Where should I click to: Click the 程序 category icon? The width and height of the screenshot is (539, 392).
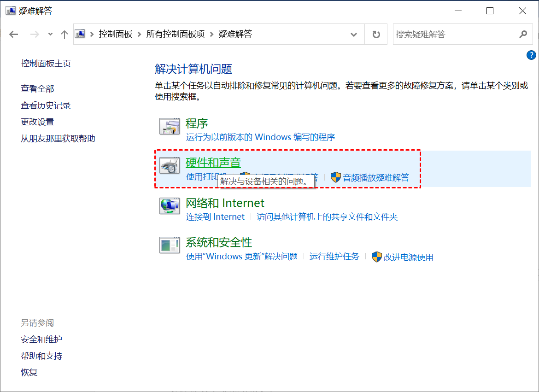[170, 126]
